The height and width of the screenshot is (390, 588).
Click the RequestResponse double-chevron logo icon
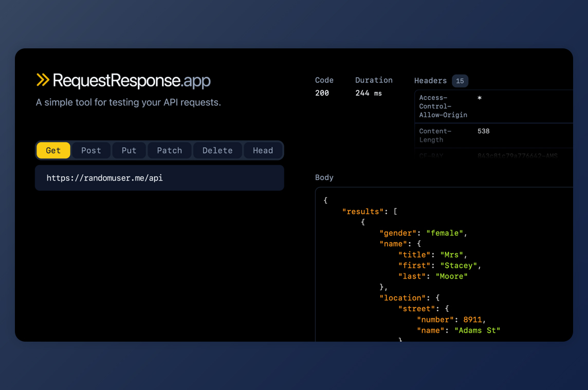click(x=43, y=80)
